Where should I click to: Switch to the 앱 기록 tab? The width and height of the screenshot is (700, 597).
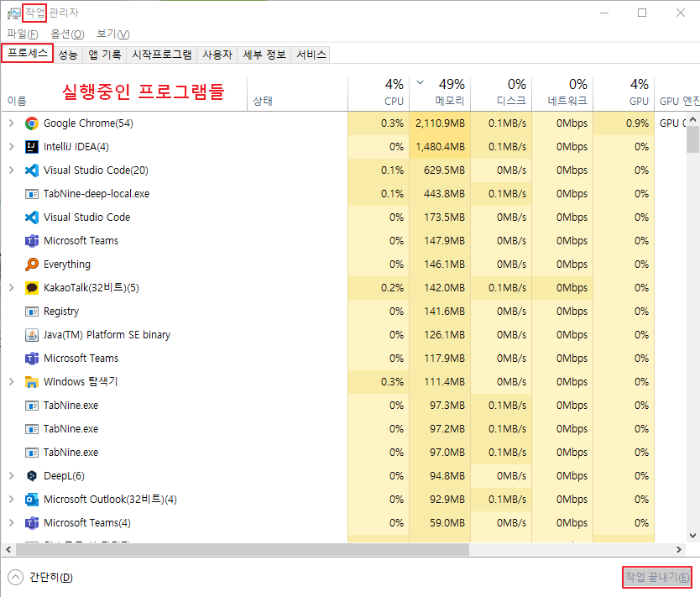pyautogui.click(x=104, y=55)
